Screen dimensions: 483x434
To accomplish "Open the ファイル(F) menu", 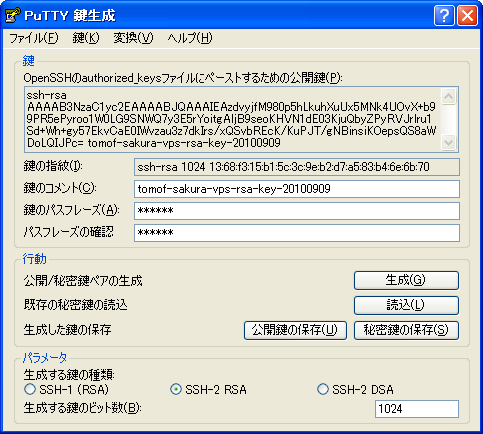I will (34, 38).
